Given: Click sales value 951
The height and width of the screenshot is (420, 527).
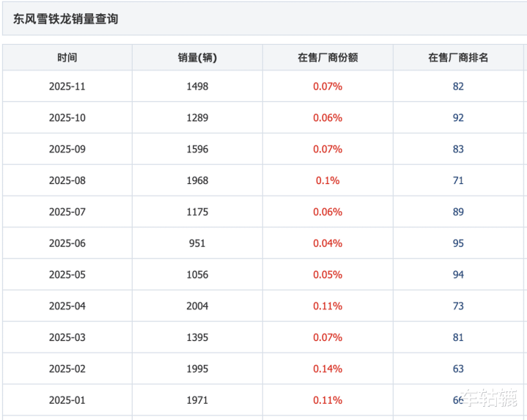Looking at the screenshot, I should 197,243.
